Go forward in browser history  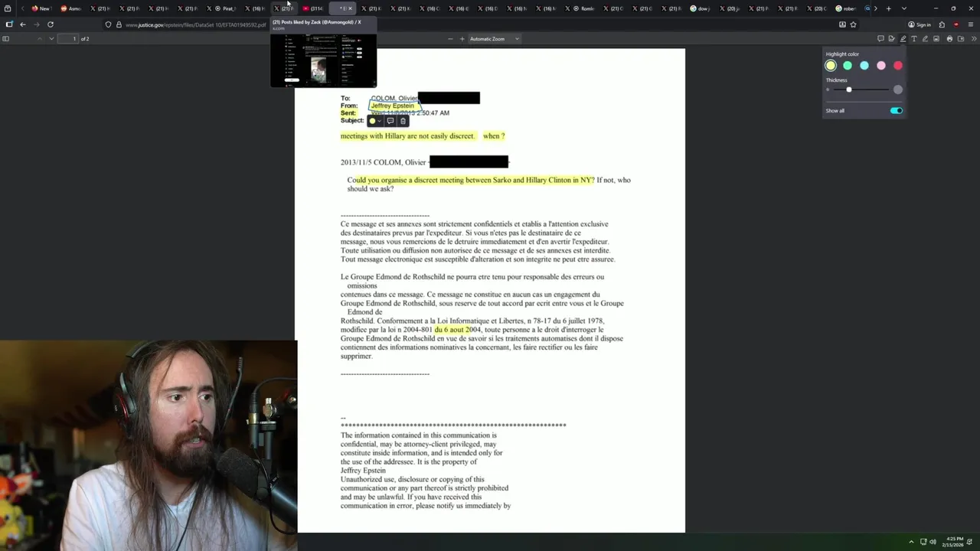pos(36,24)
